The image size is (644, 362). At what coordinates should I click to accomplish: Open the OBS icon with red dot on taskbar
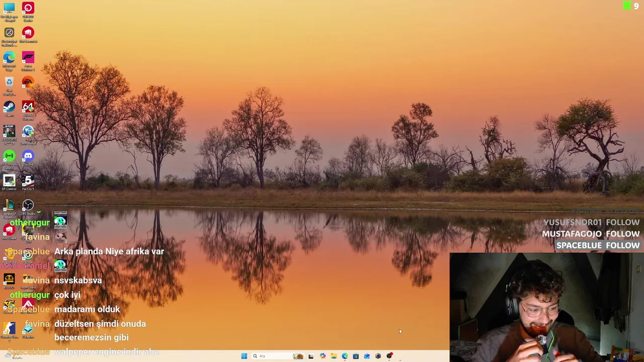pos(389,356)
